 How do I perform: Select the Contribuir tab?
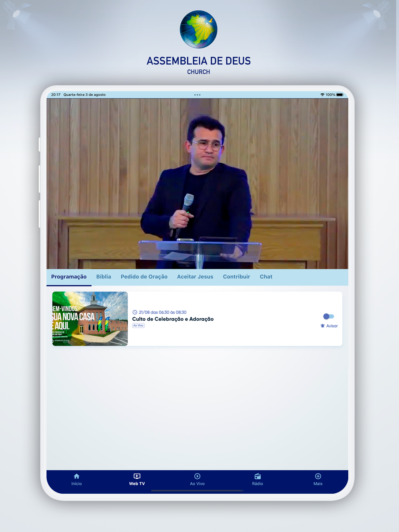pos(237,277)
